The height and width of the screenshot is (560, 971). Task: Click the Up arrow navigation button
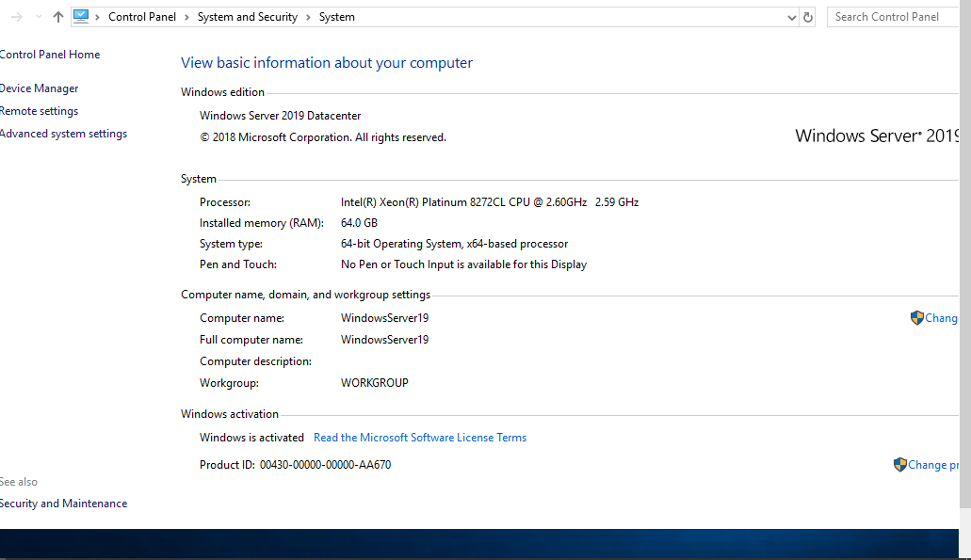click(58, 17)
